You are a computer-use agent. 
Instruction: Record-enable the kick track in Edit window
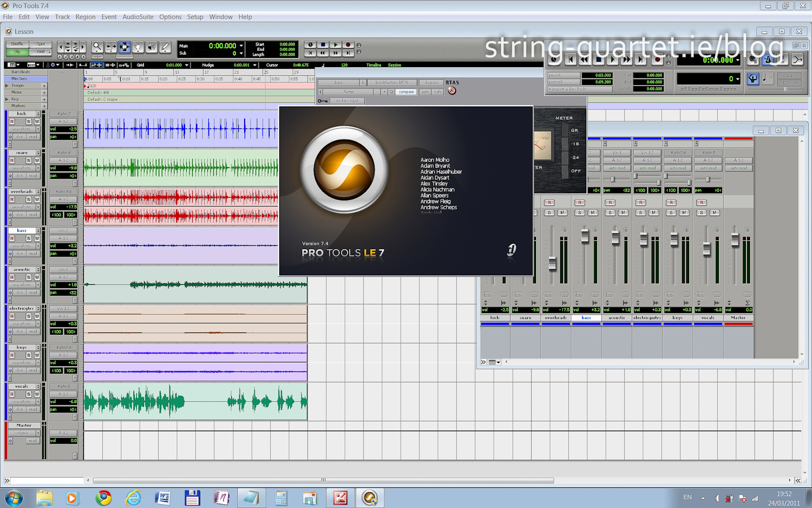[x=12, y=121]
